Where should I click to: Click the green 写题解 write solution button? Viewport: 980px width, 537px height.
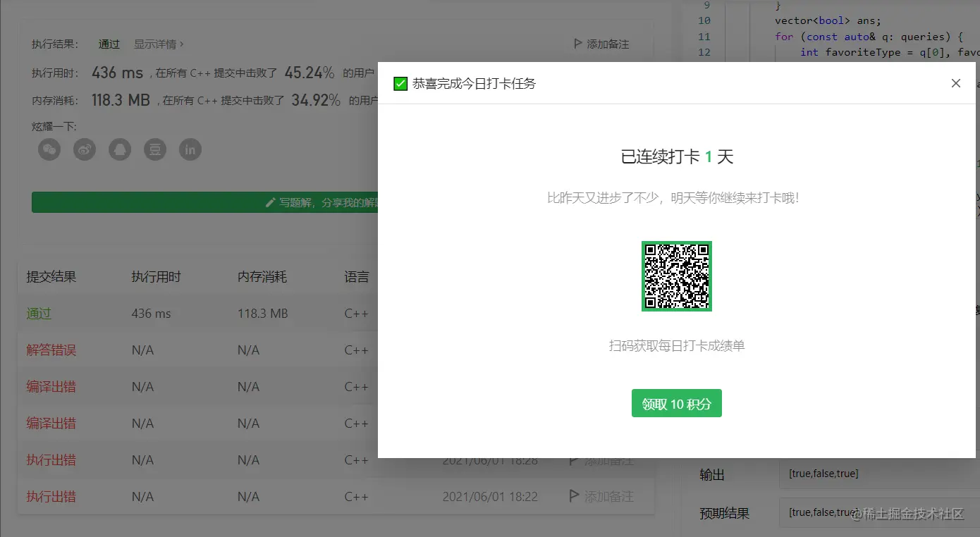[204, 202]
